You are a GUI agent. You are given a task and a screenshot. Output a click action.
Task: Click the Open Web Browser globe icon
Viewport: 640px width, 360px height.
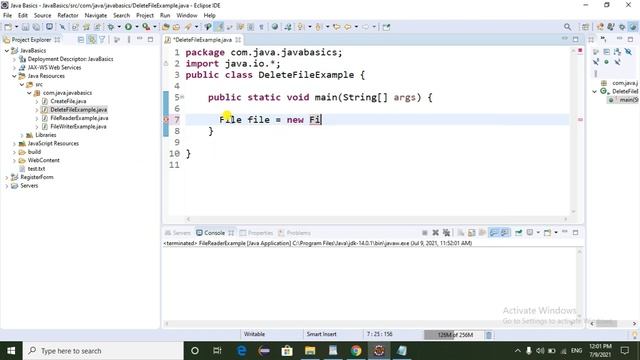(275, 27)
